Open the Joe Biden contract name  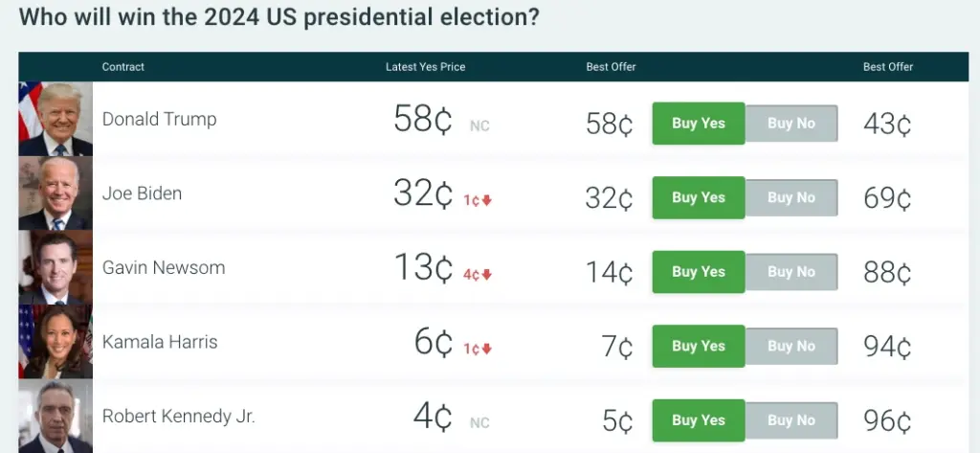(x=143, y=193)
